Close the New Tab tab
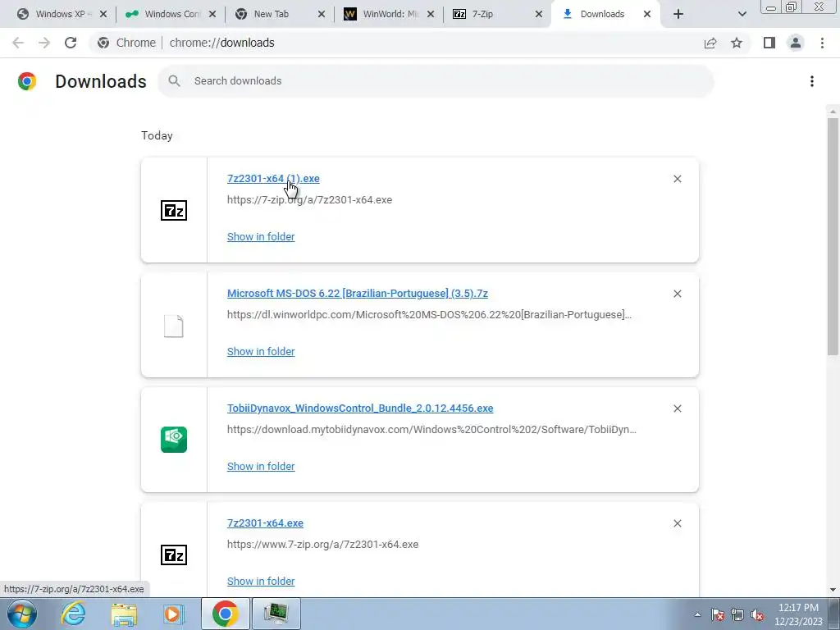Image resolution: width=840 pixels, height=630 pixels. (x=321, y=15)
